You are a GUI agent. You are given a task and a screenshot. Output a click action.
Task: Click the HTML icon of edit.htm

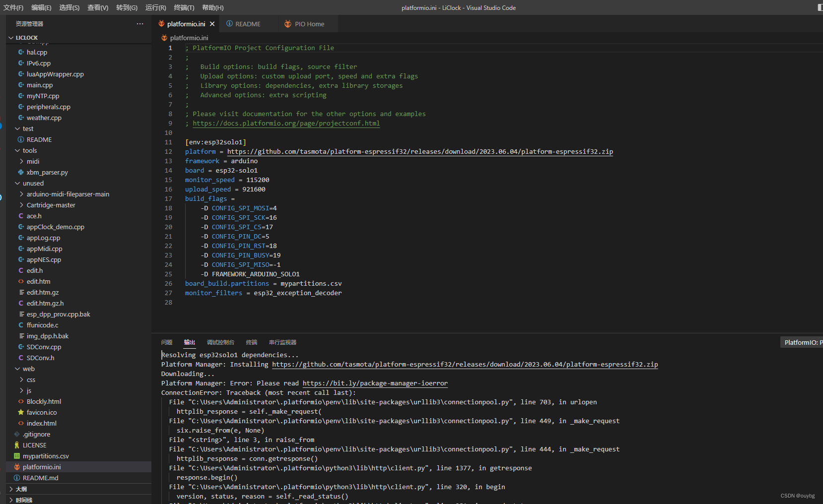click(x=21, y=281)
